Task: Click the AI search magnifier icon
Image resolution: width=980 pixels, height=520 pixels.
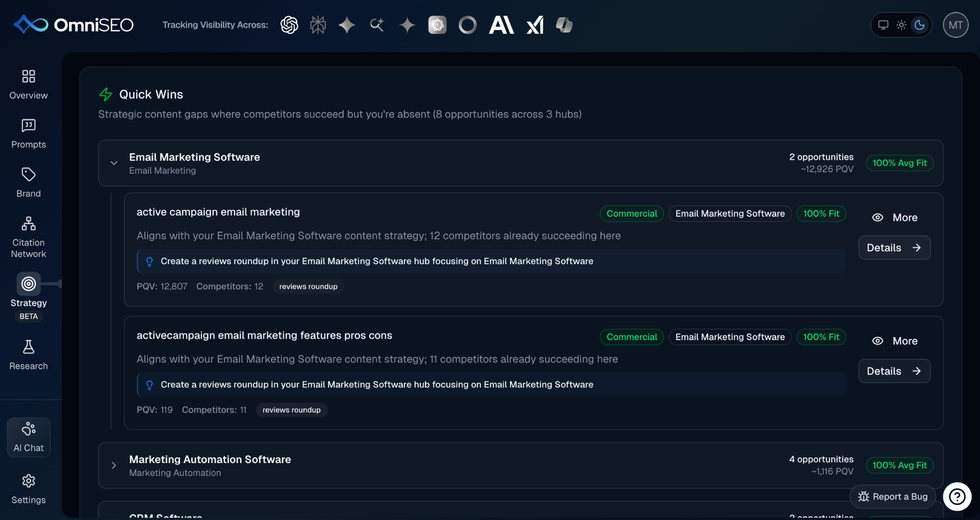Action: point(377,25)
